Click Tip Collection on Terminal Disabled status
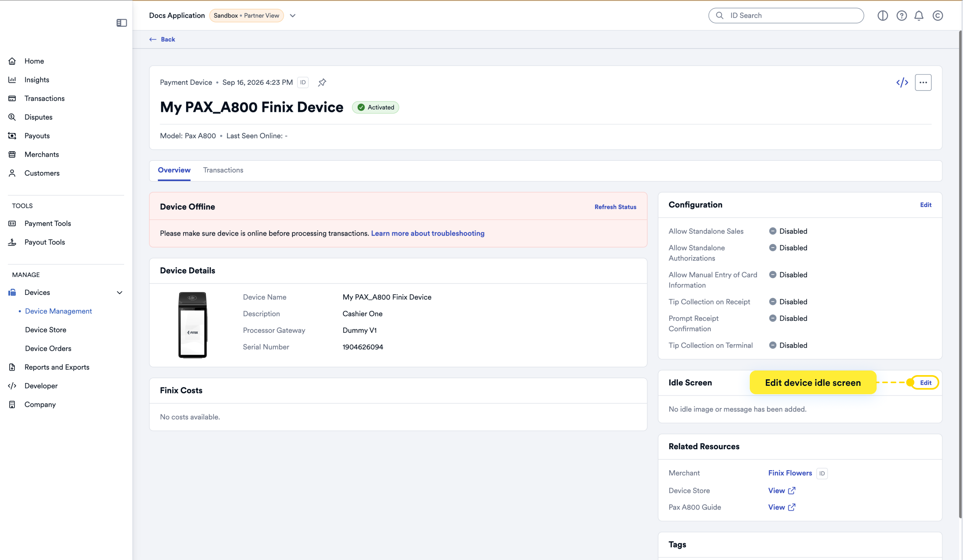The image size is (963, 560). (788, 345)
